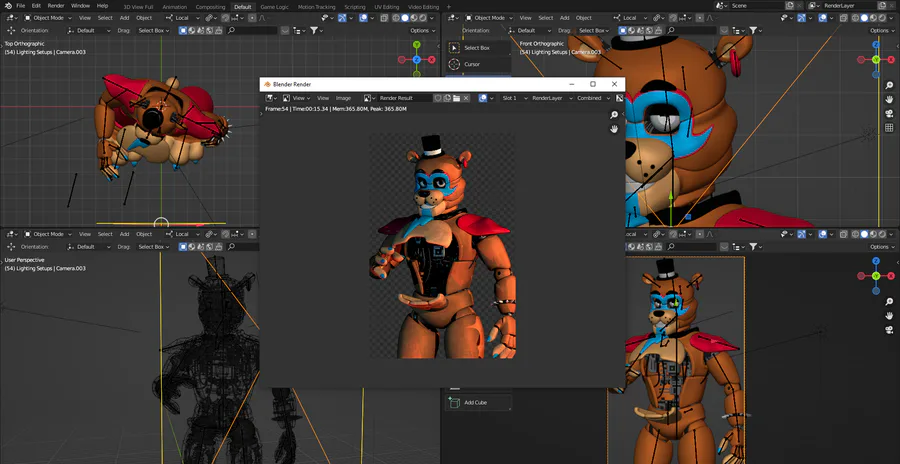Viewport: 900px width, 464px height.
Task: Open the Render menu in top bar
Action: tap(56, 6)
